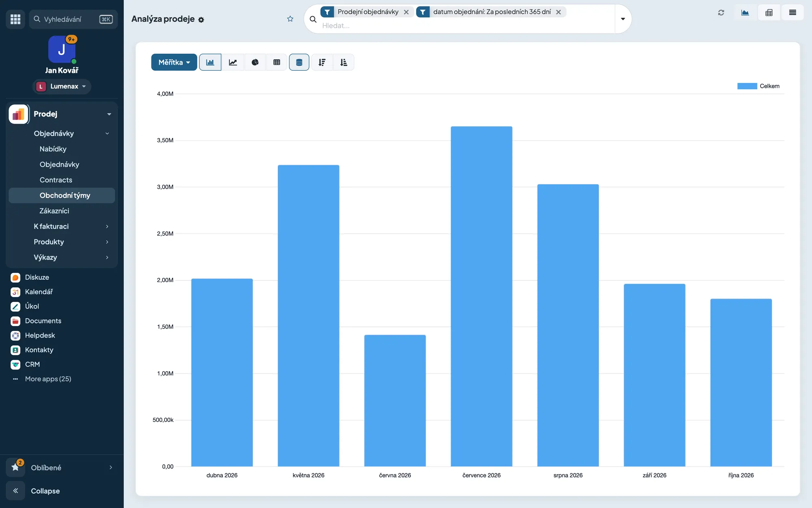Select list view switcher icon

pyautogui.click(x=793, y=13)
